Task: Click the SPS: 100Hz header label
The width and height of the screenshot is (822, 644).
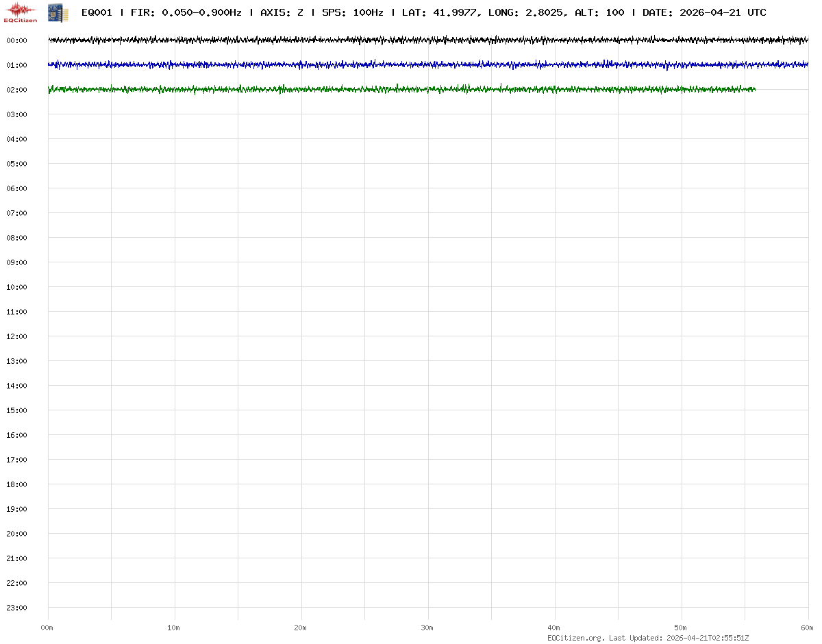Action: click(x=352, y=12)
